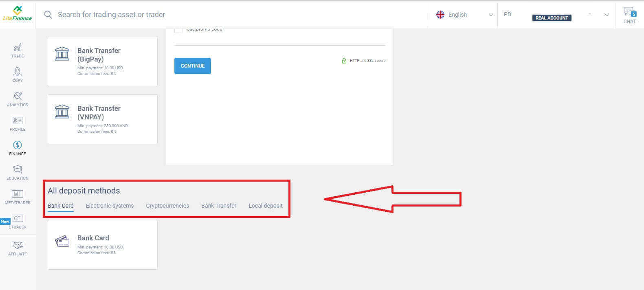644x290 pixels.
Task: Click the LiteFinance logo
Action: 17,14
